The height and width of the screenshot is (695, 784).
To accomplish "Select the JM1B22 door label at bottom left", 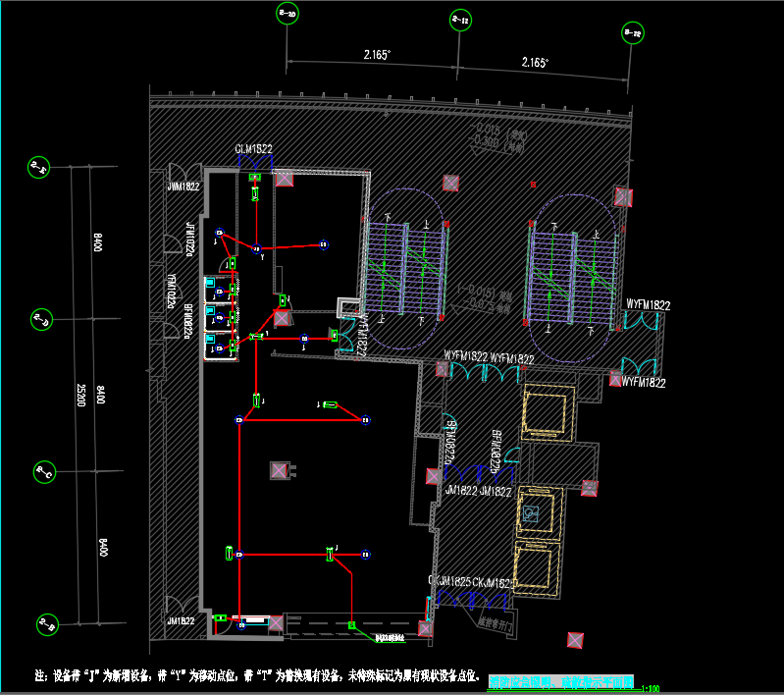I will pyautogui.click(x=182, y=620).
